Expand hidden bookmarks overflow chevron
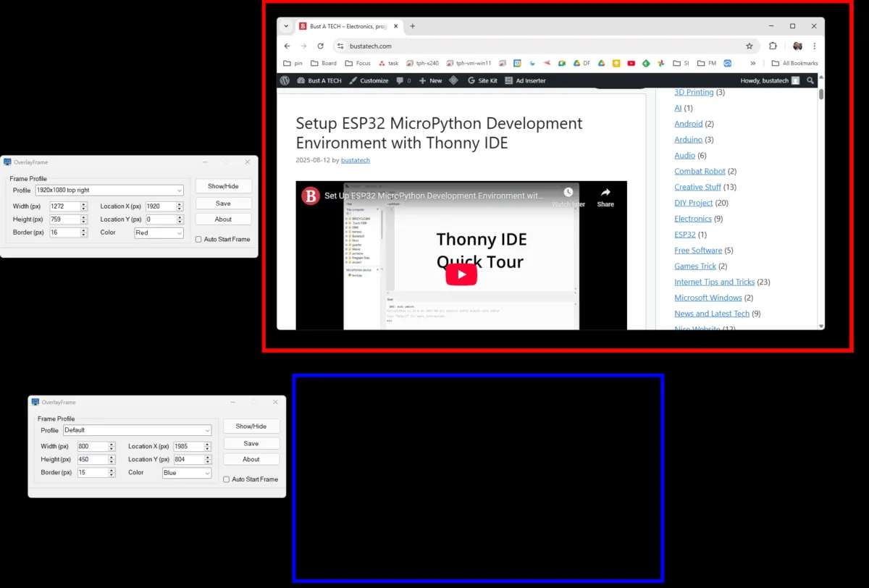 753,63
